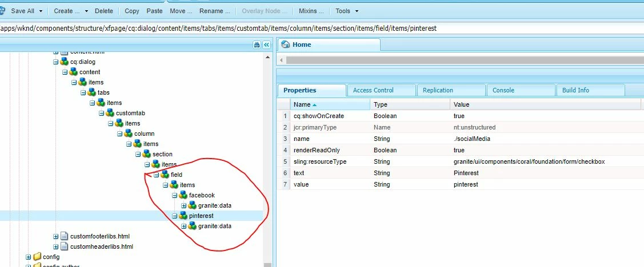Image resolution: width=644 pixels, height=267 pixels.
Task: Click the section node icon
Action: [147, 154]
